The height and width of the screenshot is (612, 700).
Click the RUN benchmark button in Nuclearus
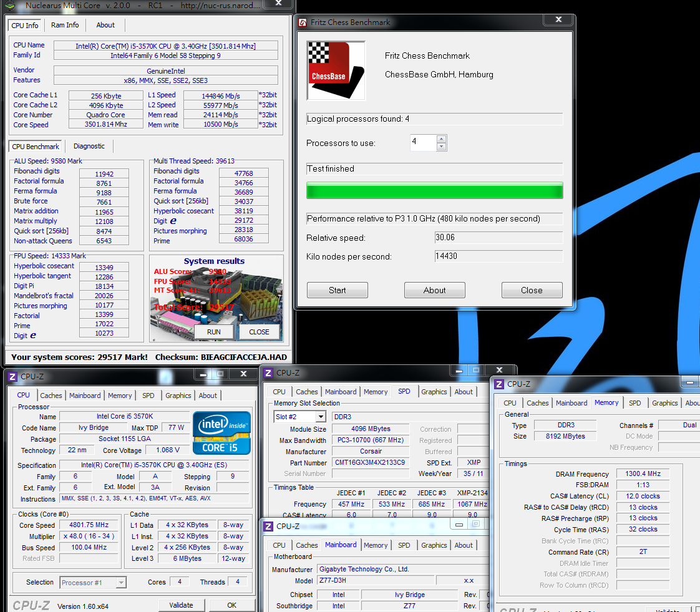click(214, 332)
